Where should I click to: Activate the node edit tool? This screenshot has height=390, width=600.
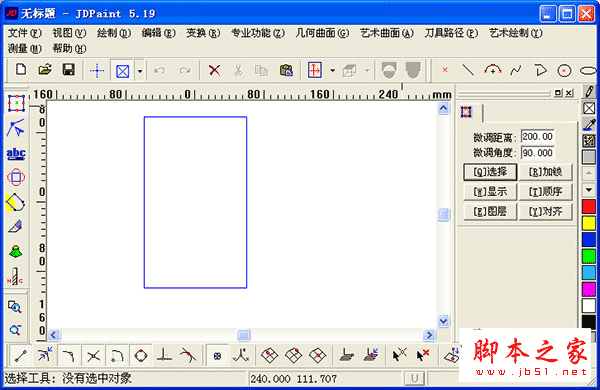16,128
